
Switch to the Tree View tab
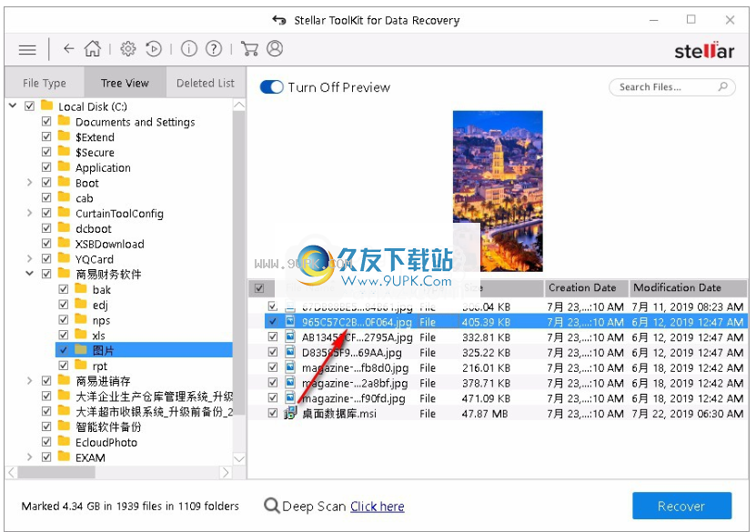125,83
